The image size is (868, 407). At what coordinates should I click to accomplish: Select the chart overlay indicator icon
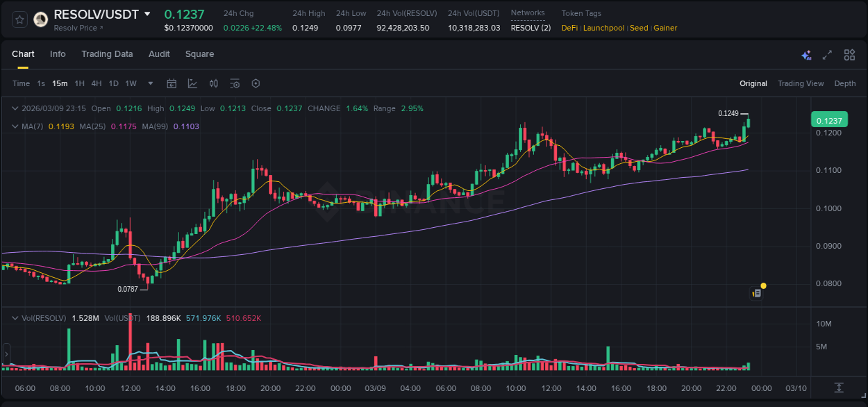pyautogui.click(x=192, y=83)
